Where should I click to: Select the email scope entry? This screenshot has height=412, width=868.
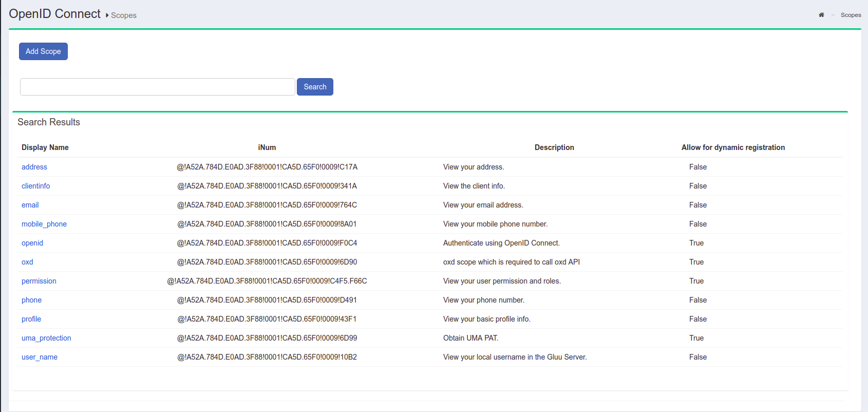(x=30, y=205)
